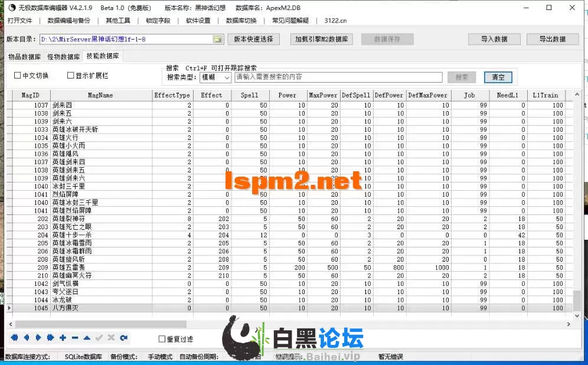The width and height of the screenshot is (588, 365).
Task: Open the 数据库切换 menu
Action: pos(241,20)
